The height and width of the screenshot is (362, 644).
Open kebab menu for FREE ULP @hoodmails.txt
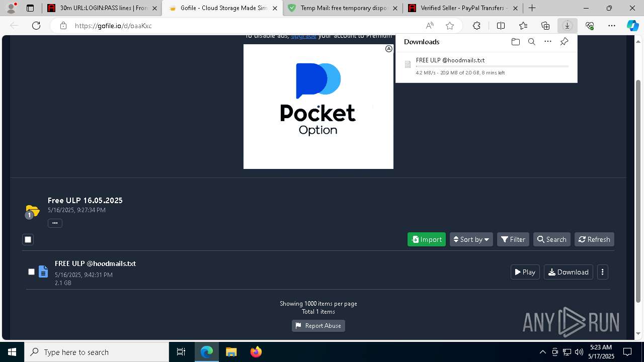point(602,272)
